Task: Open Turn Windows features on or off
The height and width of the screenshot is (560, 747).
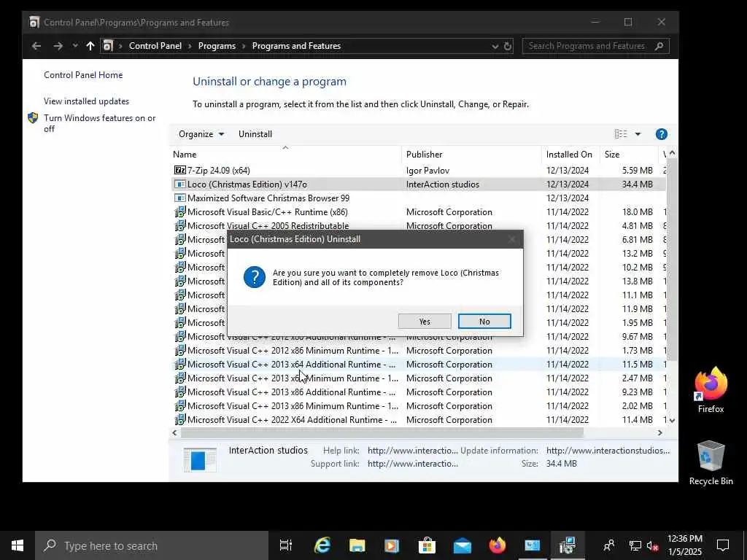Action: pos(99,123)
